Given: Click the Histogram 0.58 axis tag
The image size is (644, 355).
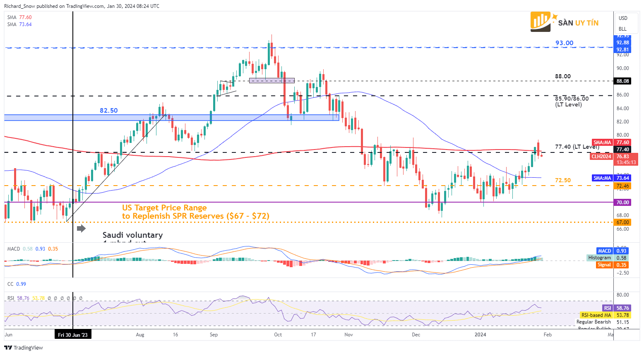Looking at the screenshot, I should pyautogui.click(x=608, y=258).
